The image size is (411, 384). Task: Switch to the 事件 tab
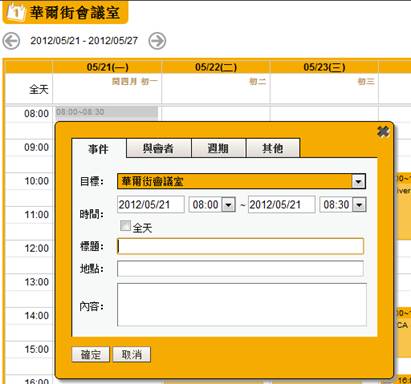99,149
